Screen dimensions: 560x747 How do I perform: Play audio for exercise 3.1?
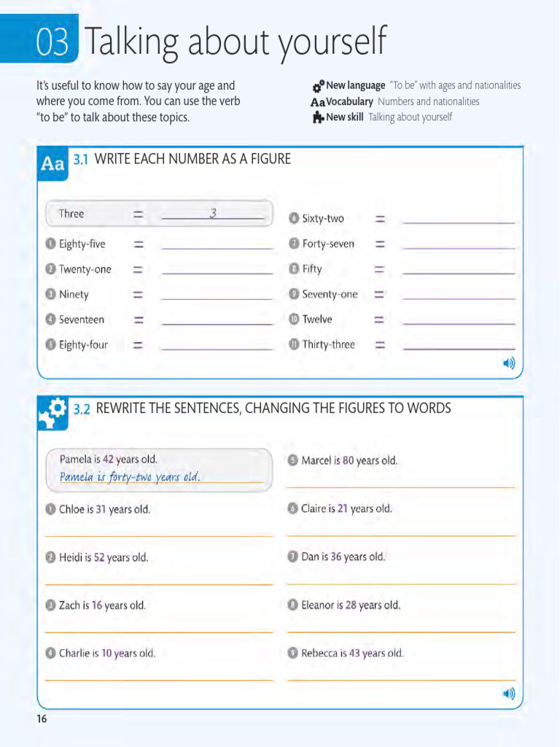(x=509, y=363)
